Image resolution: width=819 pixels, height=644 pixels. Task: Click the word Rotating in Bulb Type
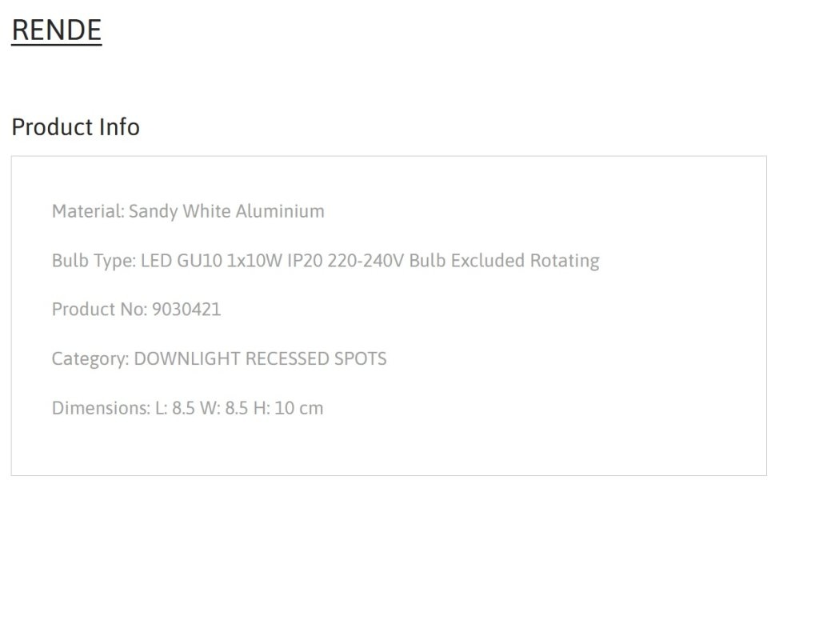565,261
